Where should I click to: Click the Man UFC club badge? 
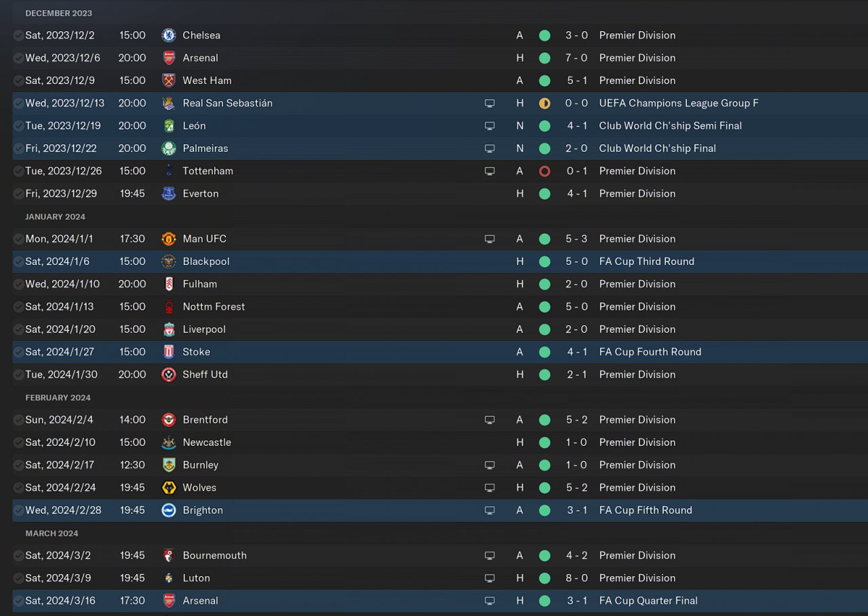(169, 239)
